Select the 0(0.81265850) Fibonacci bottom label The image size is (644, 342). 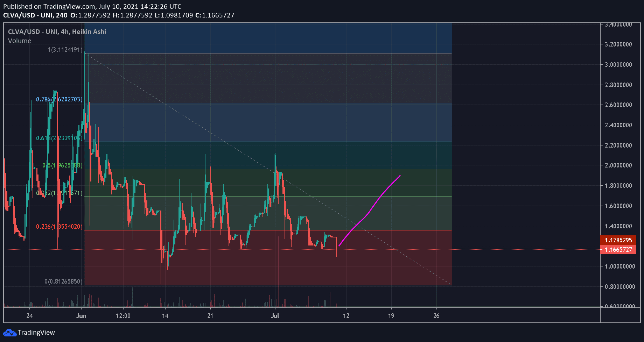[63, 282]
